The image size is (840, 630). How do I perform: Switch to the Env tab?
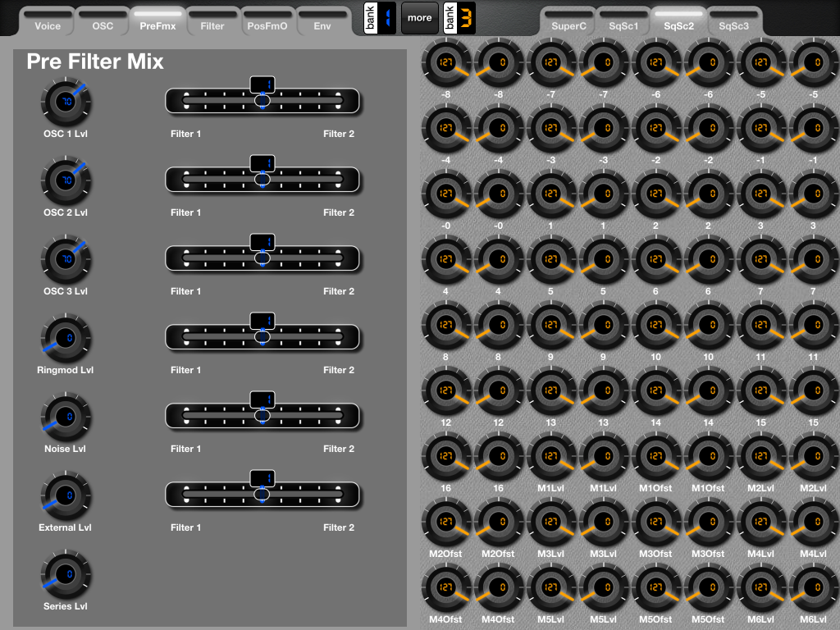[x=322, y=21]
